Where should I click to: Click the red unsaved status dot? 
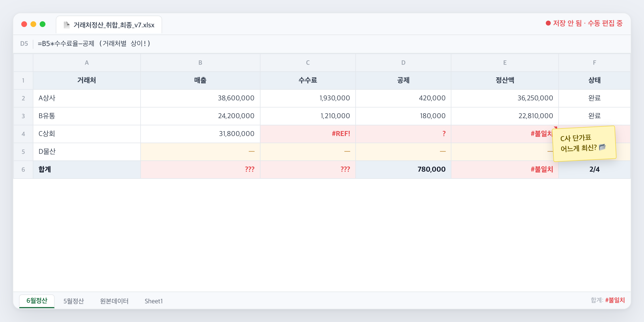pos(548,23)
